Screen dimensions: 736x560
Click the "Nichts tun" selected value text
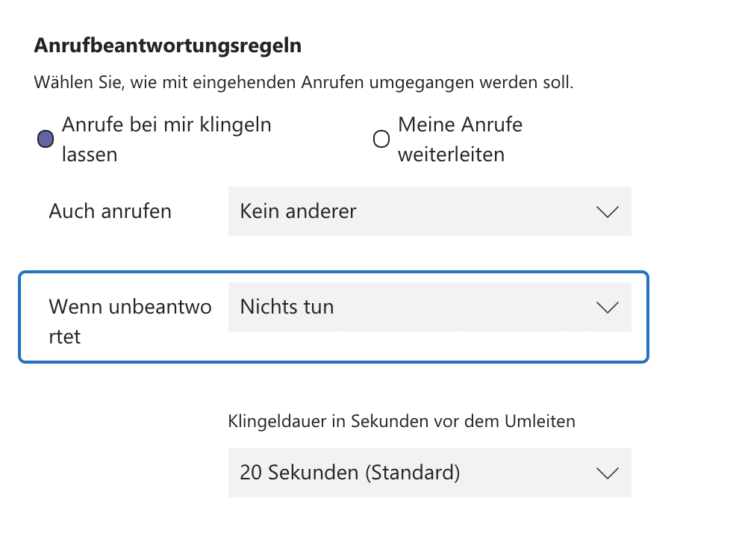[287, 307]
